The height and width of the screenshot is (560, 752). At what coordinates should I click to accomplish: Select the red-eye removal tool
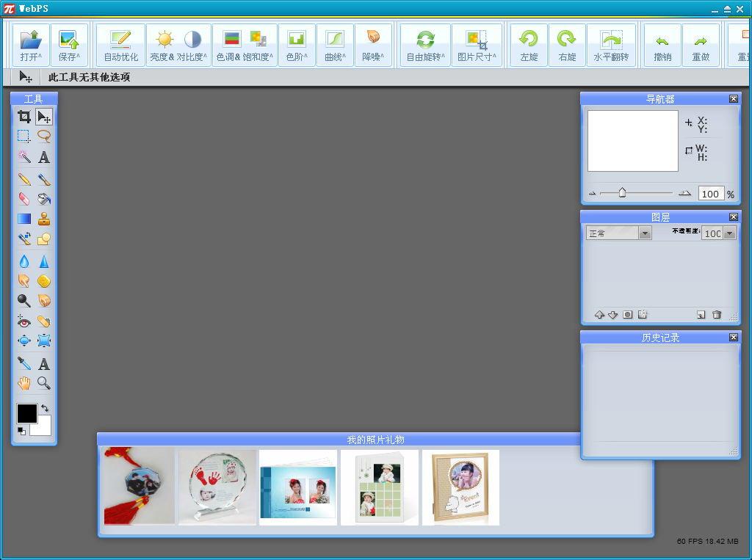coord(24,321)
